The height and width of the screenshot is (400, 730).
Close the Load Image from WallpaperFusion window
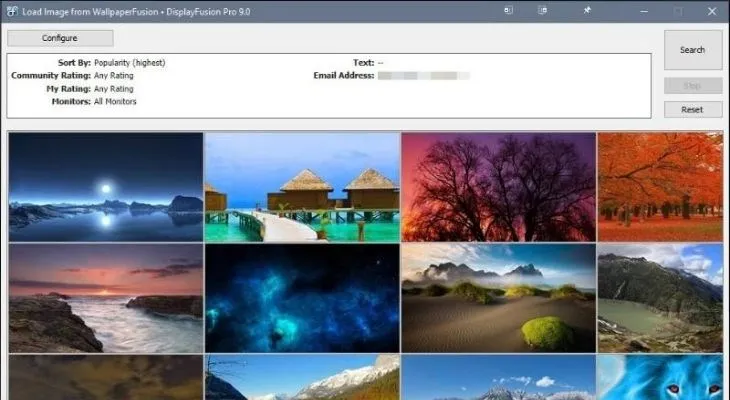[712, 11]
